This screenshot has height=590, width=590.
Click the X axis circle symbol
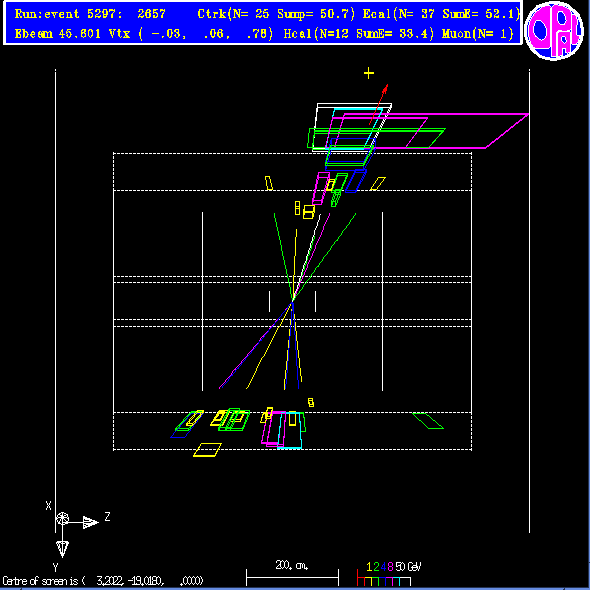click(62, 519)
